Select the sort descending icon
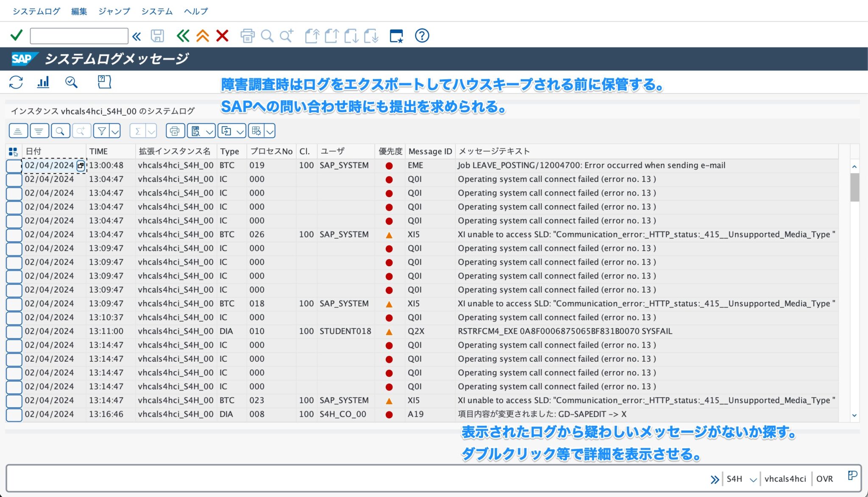 tap(39, 131)
